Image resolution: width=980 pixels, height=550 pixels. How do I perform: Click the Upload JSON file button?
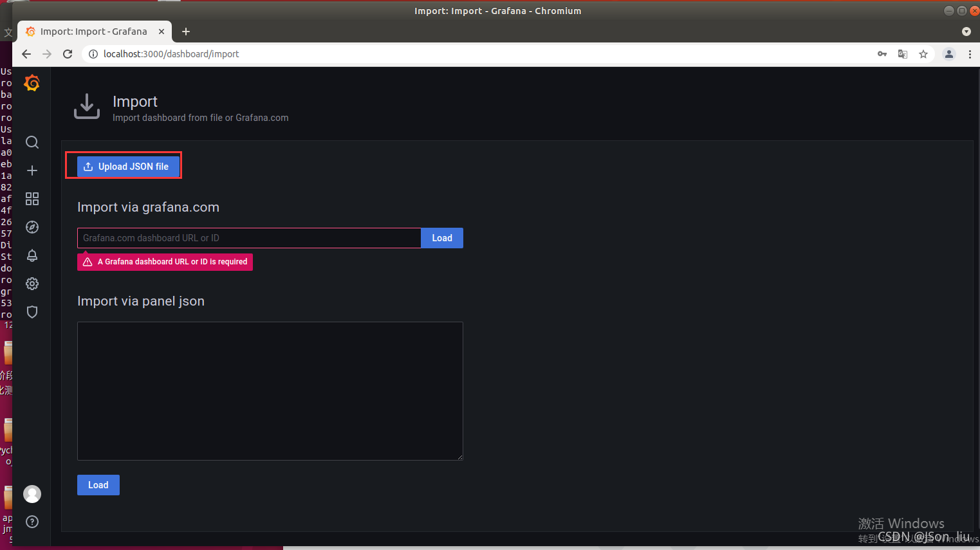pos(128,167)
